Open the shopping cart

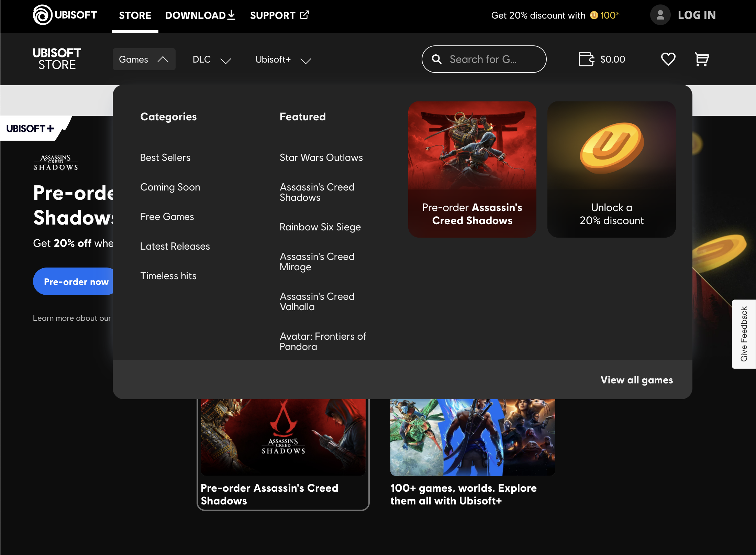pyautogui.click(x=701, y=59)
